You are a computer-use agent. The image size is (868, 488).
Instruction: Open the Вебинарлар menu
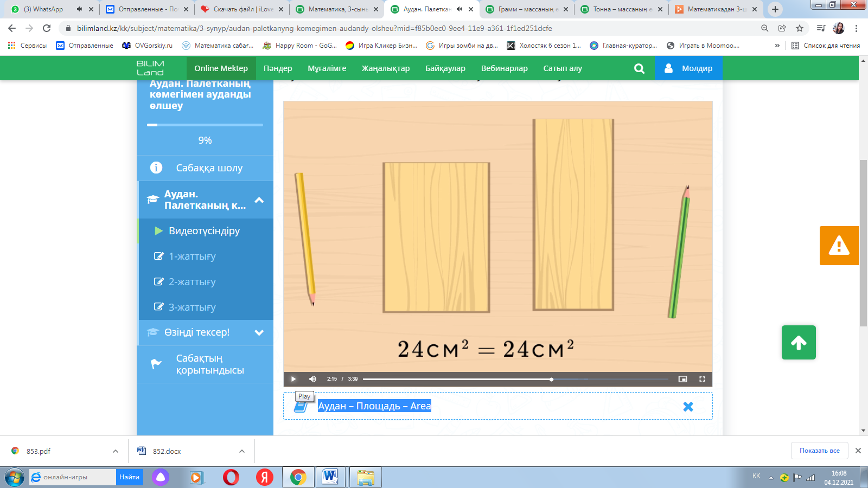505,68
